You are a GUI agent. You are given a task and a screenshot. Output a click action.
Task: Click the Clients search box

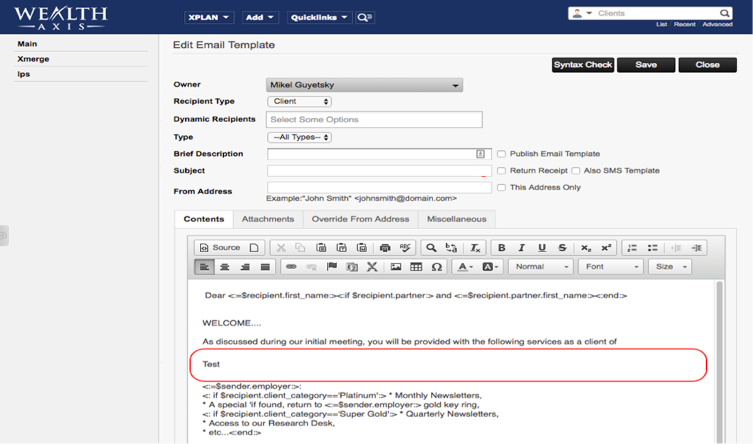[x=656, y=13]
